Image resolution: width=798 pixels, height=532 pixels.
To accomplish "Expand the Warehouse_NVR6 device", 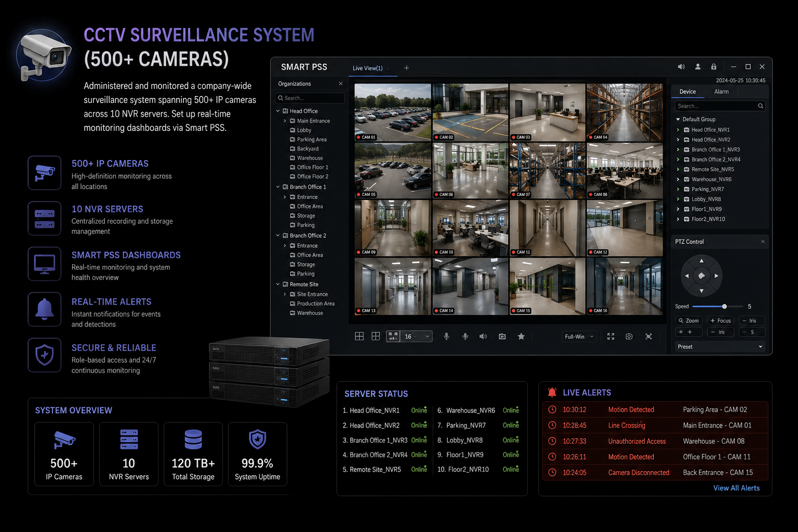I will 678,179.
